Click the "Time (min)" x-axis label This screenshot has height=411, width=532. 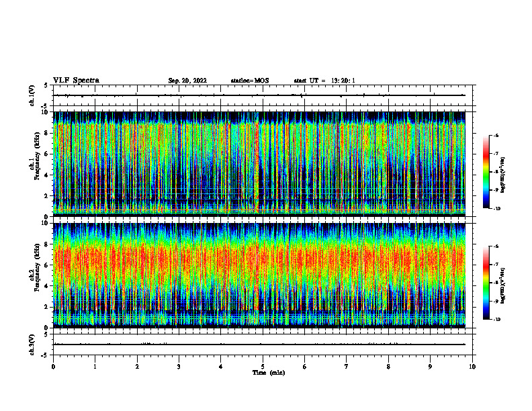pos(269,373)
